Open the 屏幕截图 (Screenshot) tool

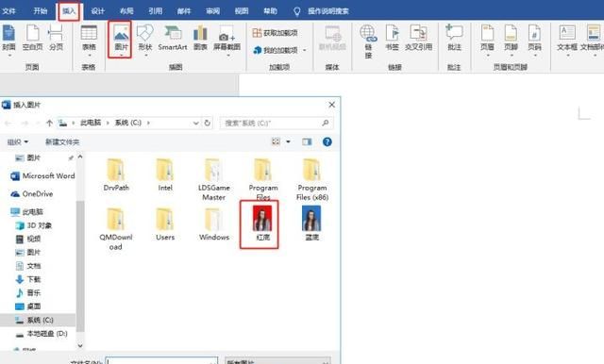click(226, 40)
